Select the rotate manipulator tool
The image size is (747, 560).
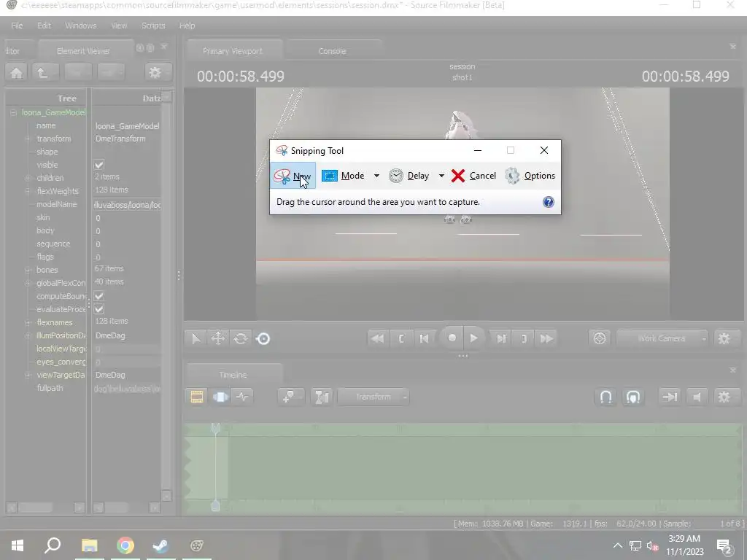(241, 338)
